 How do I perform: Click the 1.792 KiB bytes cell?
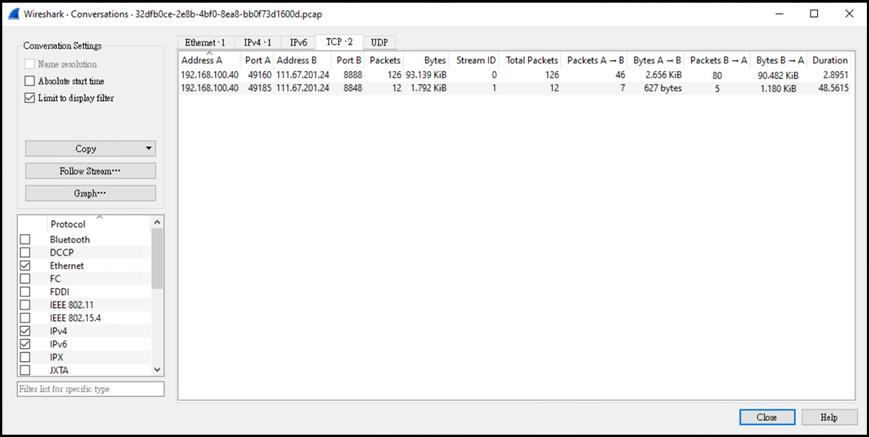coord(428,88)
